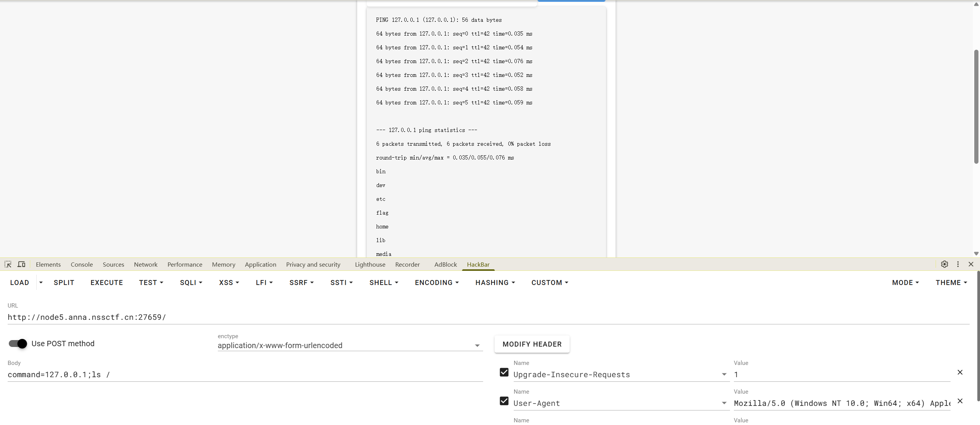Open the dropdown arrow next to LOAD
The width and height of the screenshot is (980, 425).
[x=41, y=282]
